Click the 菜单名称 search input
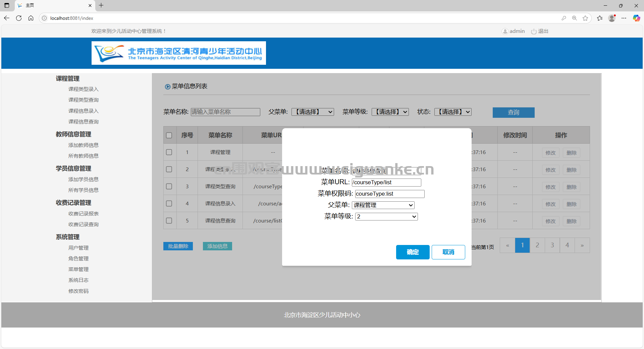 225,112
